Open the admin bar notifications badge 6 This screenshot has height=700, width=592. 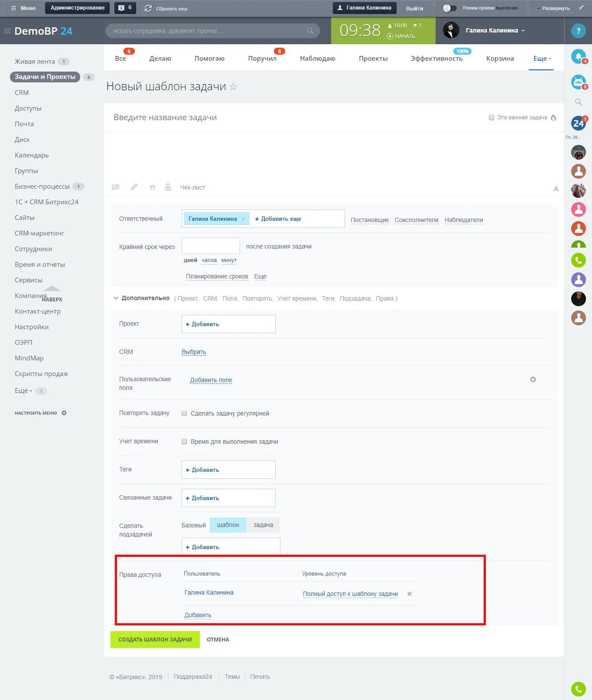125,8
